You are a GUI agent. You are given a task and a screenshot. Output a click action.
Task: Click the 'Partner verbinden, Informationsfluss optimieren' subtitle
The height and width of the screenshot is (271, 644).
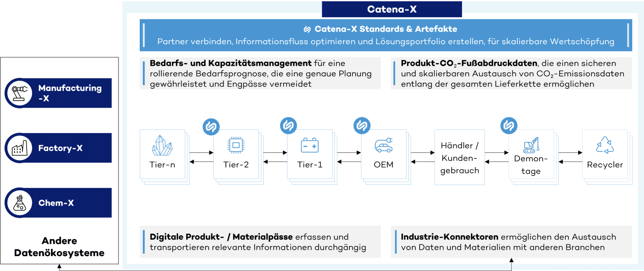coord(386,41)
